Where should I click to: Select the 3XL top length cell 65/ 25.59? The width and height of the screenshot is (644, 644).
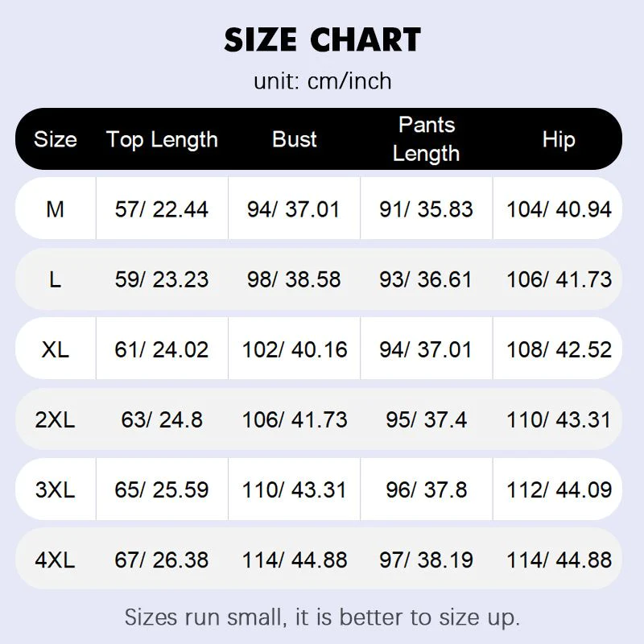pyautogui.click(x=162, y=489)
